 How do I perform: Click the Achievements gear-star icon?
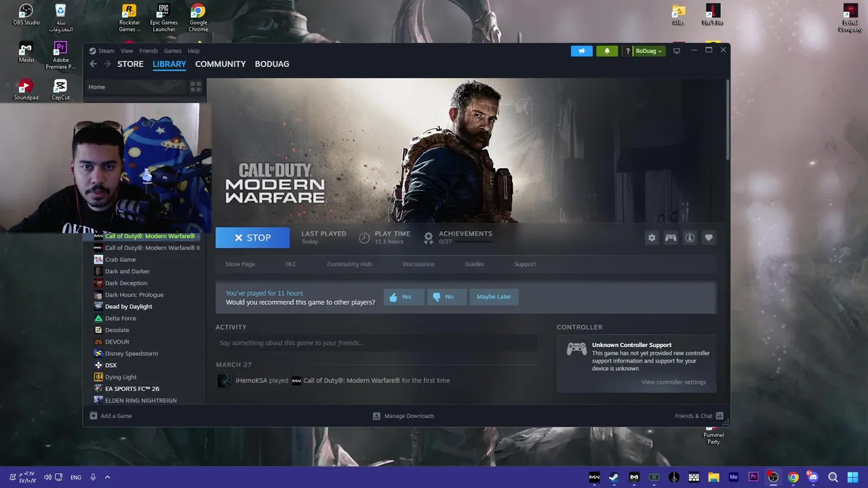point(429,238)
